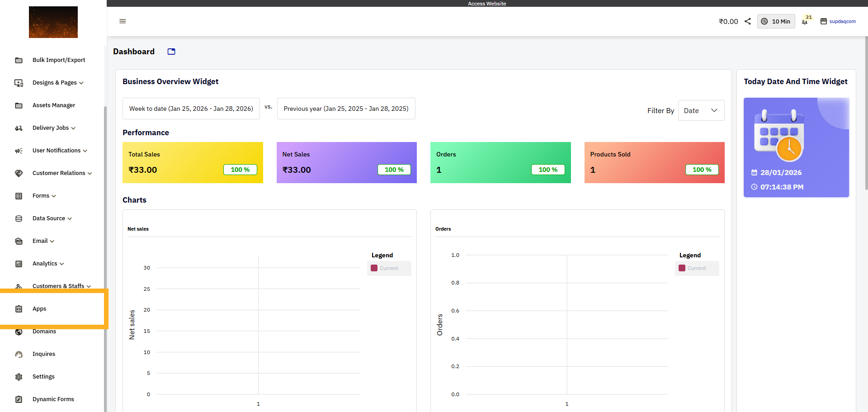Click the share icon beside the balance
Screen dimensions: 868x412
748,21
